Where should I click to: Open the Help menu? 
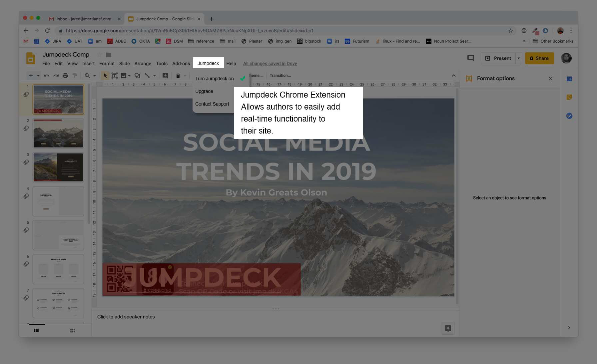tap(231, 64)
